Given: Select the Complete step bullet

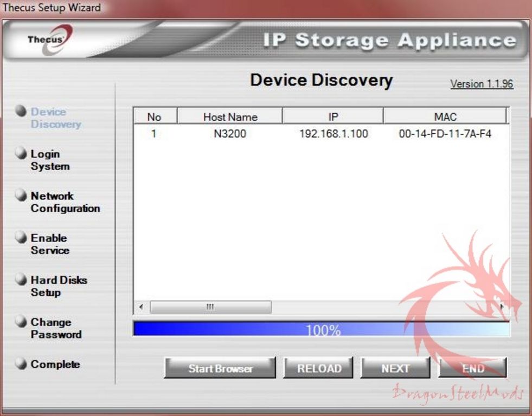Looking at the screenshot, I should tap(21, 363).
